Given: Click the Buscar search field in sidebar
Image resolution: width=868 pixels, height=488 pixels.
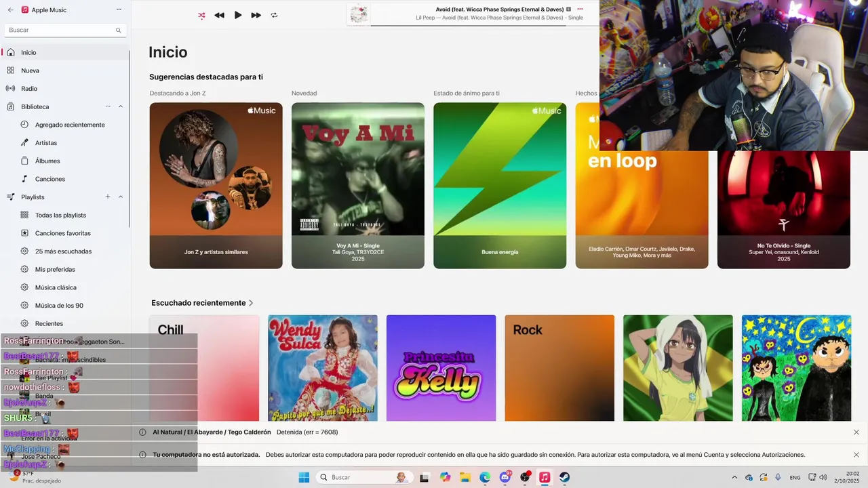Looking at the screenshot, I should tap(65, 30).
